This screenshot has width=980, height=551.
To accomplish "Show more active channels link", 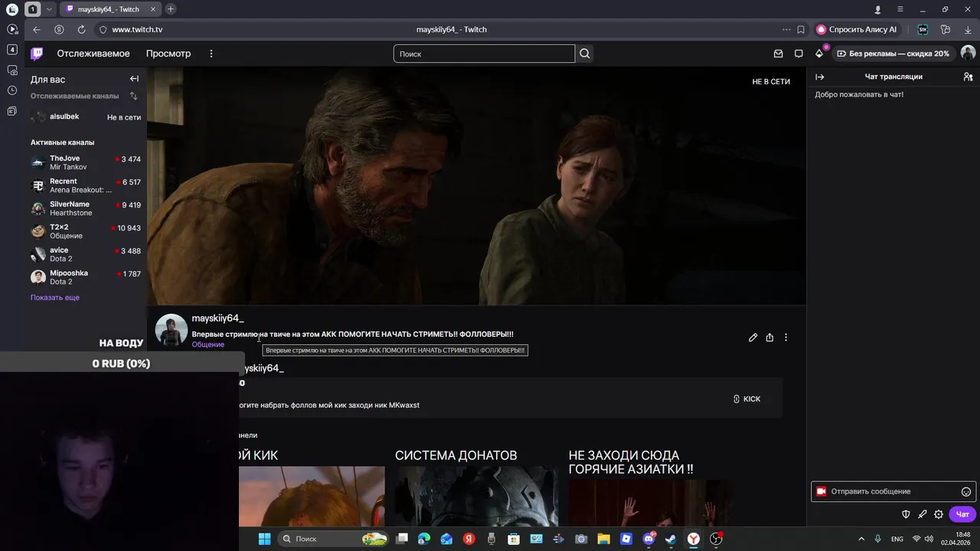I will click(55, 297).
